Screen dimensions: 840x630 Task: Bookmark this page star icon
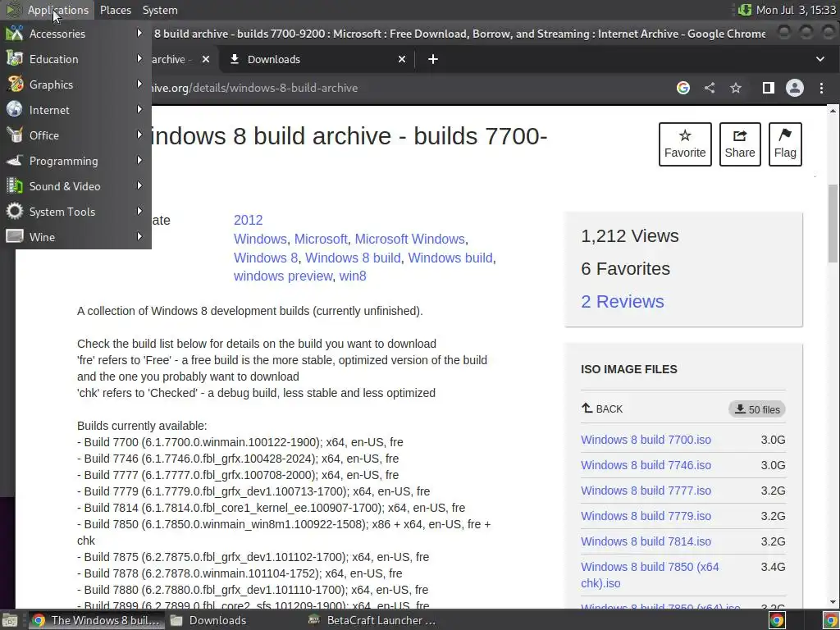pyautogui.click(x=736, y=88)
